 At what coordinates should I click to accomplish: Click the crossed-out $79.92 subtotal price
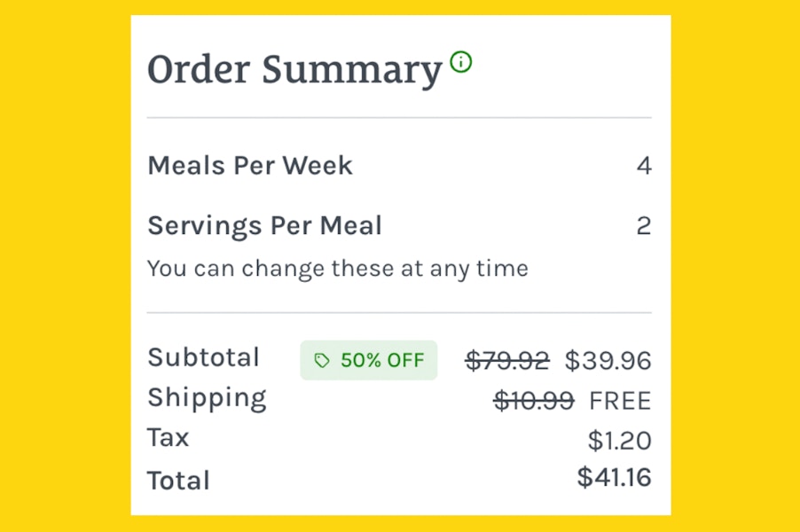point(507,361)
